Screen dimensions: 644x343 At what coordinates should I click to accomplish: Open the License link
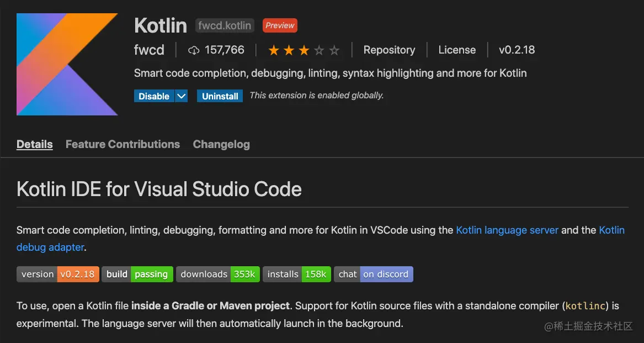457,50
